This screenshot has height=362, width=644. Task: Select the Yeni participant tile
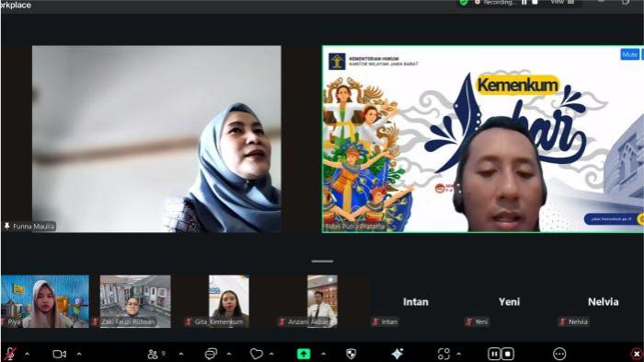(x=510, y=301)
